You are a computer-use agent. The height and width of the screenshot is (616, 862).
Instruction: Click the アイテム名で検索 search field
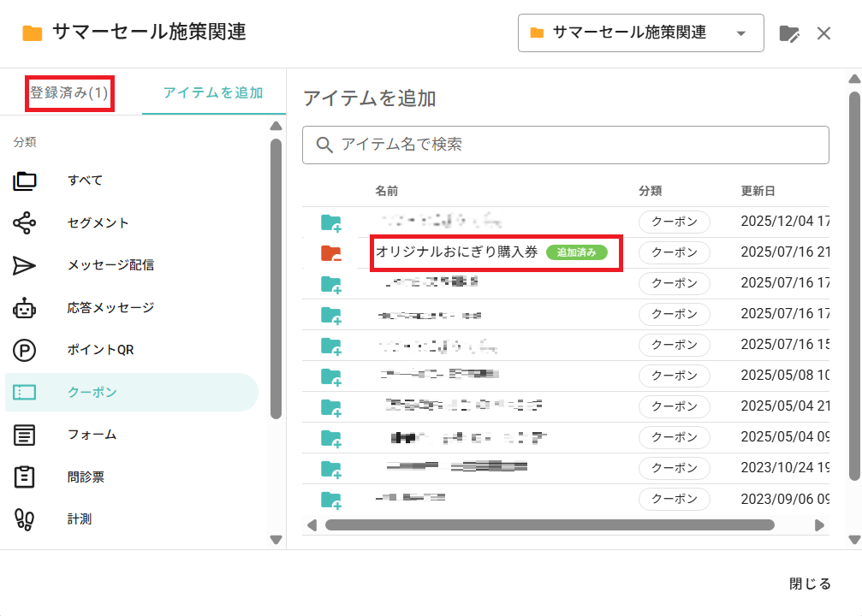565,145
